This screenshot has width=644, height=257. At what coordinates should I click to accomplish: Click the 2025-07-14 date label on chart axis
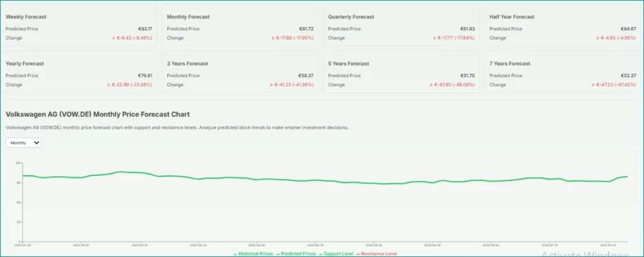550,244
